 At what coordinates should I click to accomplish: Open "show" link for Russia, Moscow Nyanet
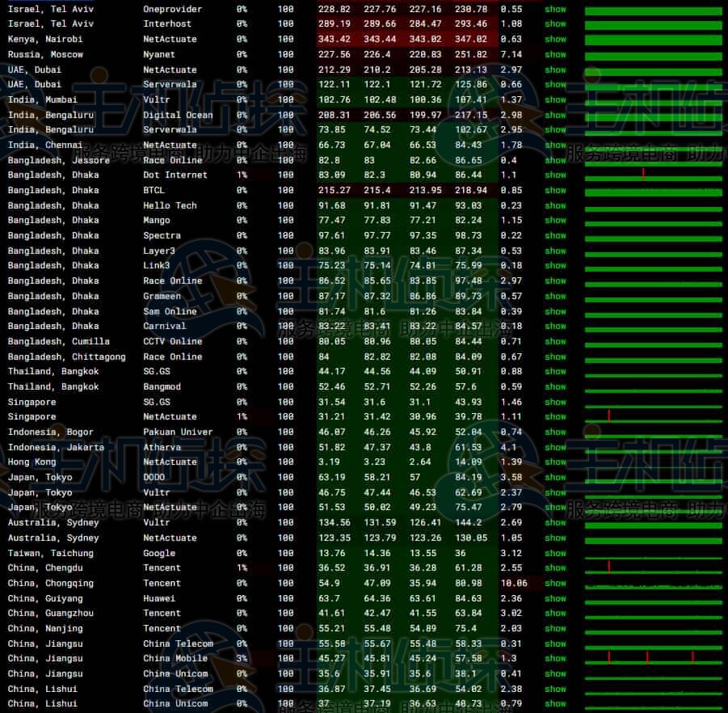pos(555,54)
